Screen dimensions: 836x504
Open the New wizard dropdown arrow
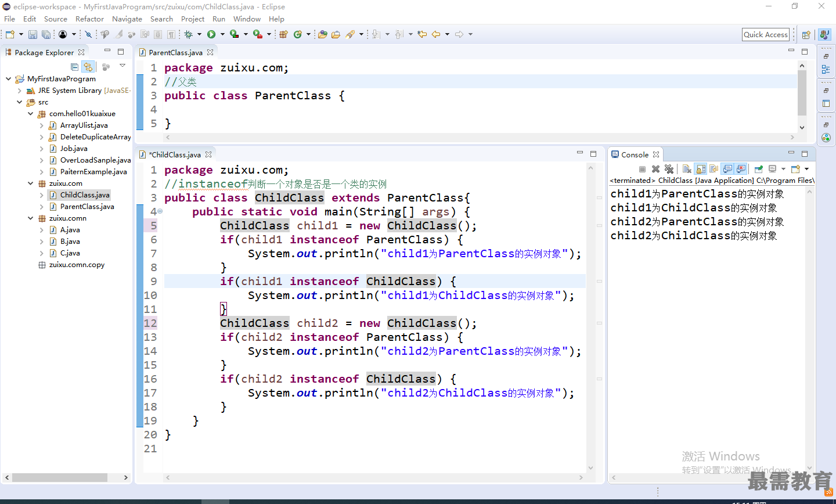(21, 34)
